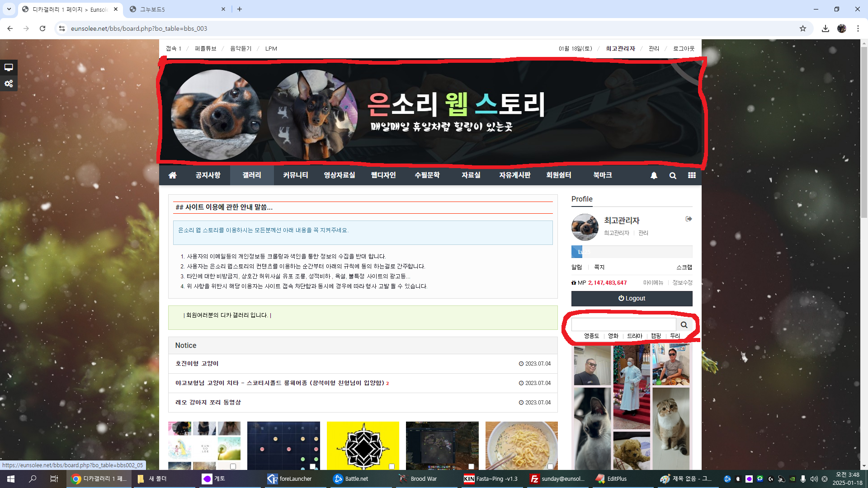Open the gears settings icon on left
The image size is (868, 488).
pyautogui.click(x=9, y=84)
